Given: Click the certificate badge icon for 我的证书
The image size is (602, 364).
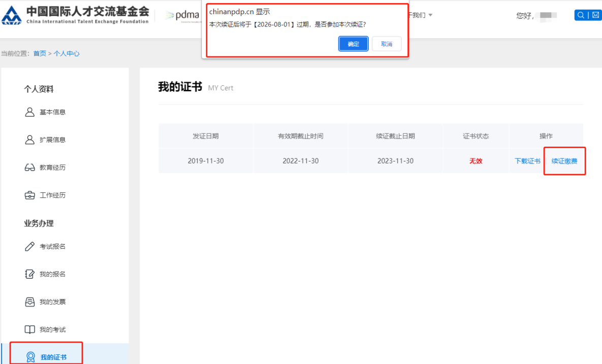Looking at the screenshot, I should click(x=30, y=356).
